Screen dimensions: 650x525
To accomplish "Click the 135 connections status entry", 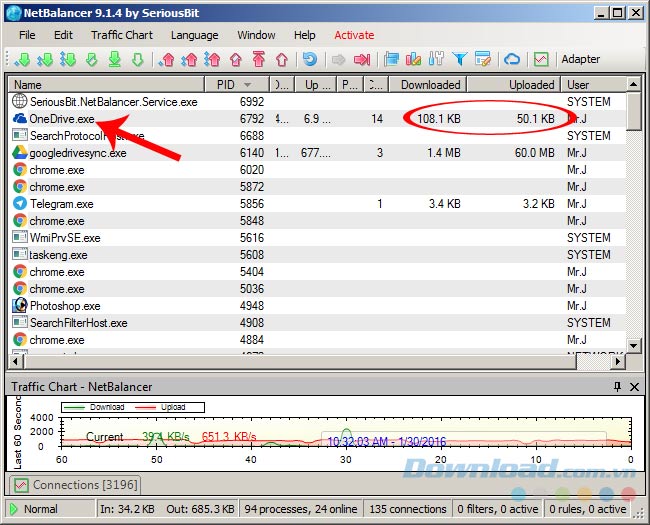I will click(x=408, y=509).
